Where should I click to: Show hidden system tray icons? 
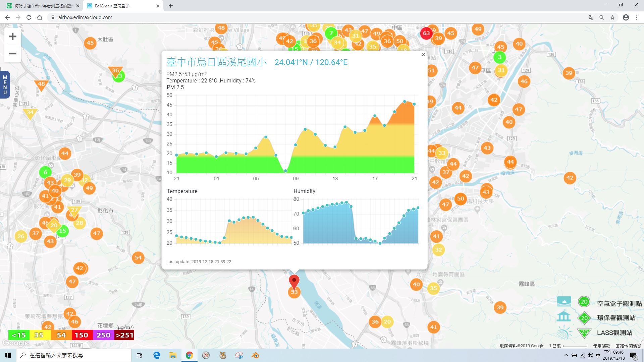(566, 355)
